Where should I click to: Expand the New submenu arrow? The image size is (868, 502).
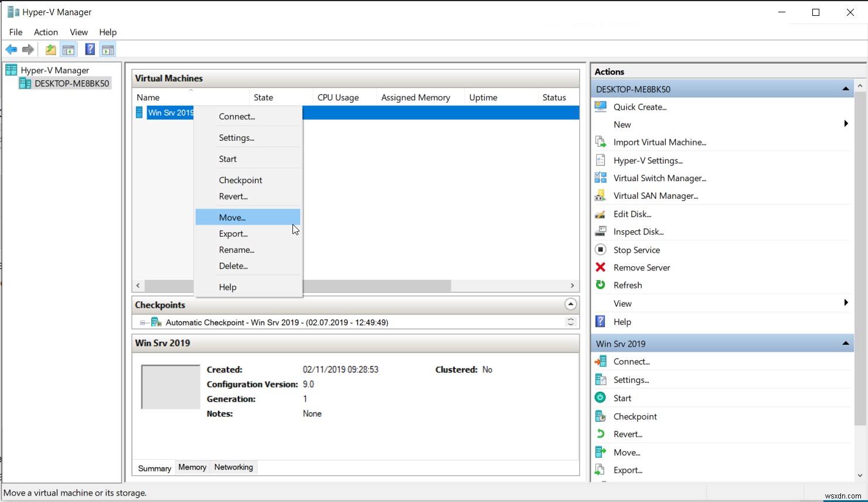pyautogui.click(x=845, y=124)
